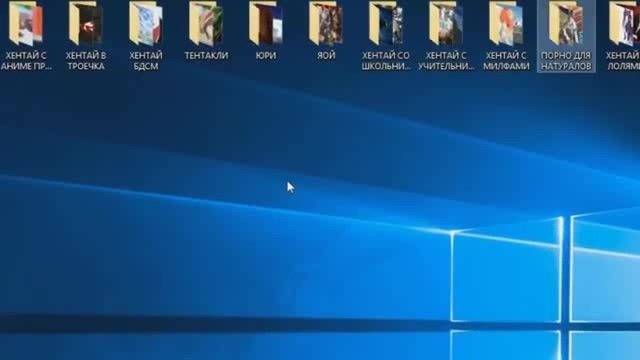
Task: Click the ПОРНО ДЛЯ НАТУРАЛОВ text label
Action: 566,61
